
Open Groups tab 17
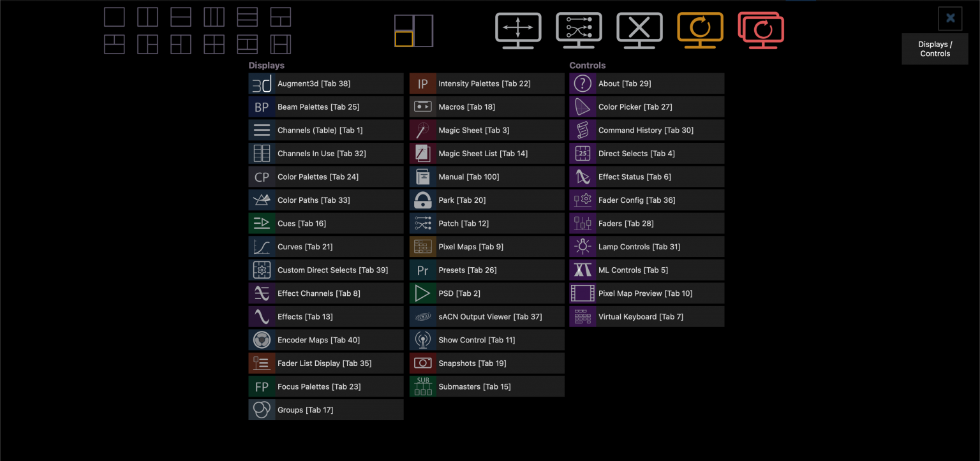pyautogui.click(x=326, y=409)
